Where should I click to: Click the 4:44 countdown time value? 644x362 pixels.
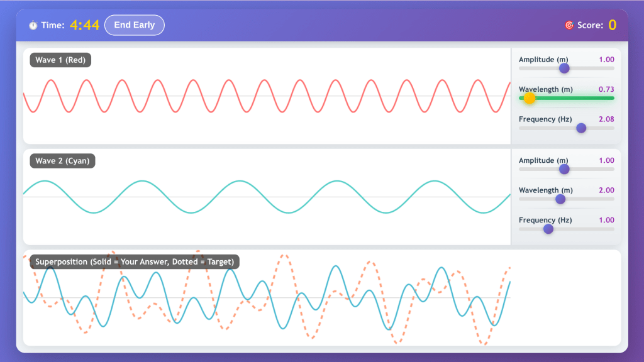84,25
